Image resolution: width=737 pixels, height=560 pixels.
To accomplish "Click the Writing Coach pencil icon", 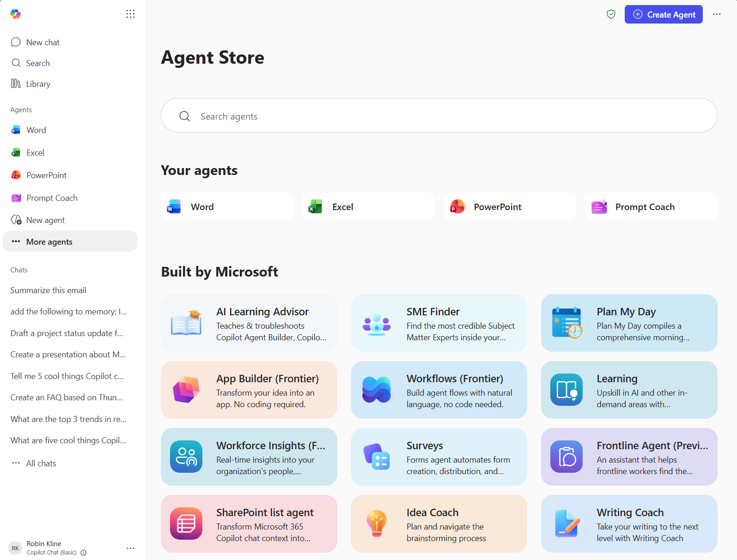I will [567, 524].
